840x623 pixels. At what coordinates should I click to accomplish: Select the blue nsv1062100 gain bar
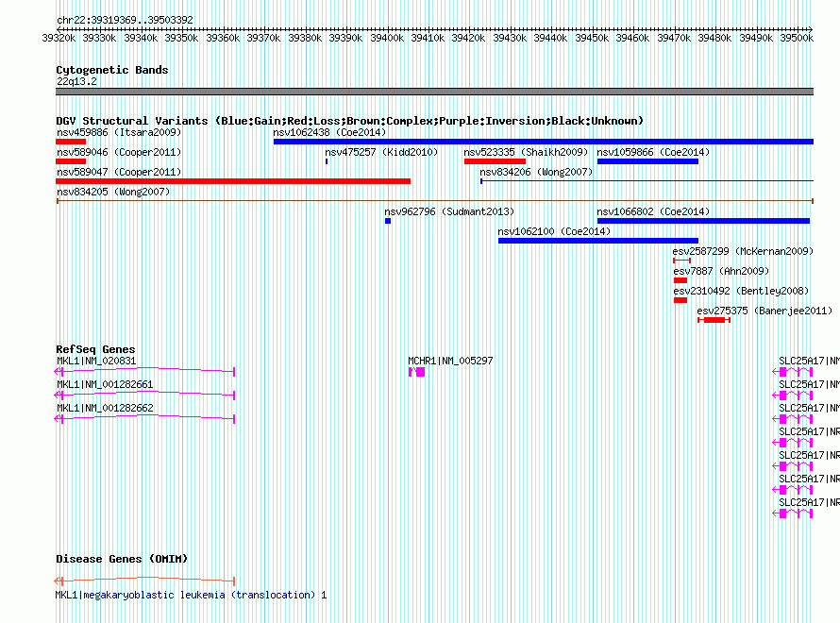click(x=598, y=241)
